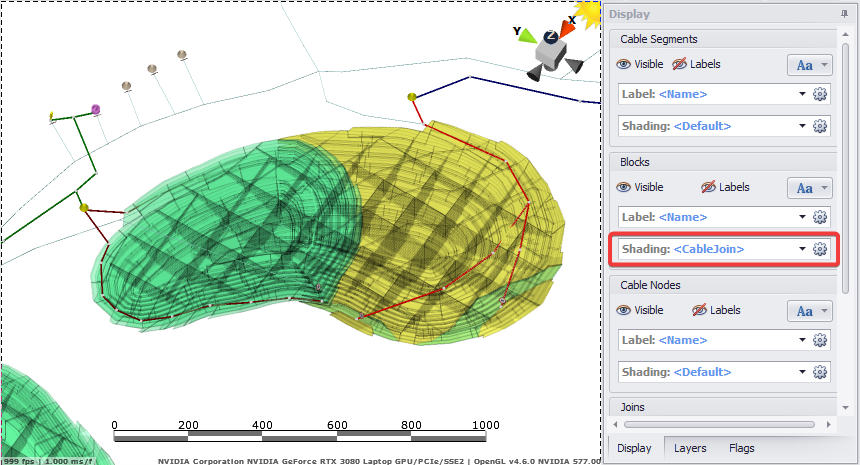Toggle Visible for Cable Nodes
860x465 pixels.
[640, 310]
